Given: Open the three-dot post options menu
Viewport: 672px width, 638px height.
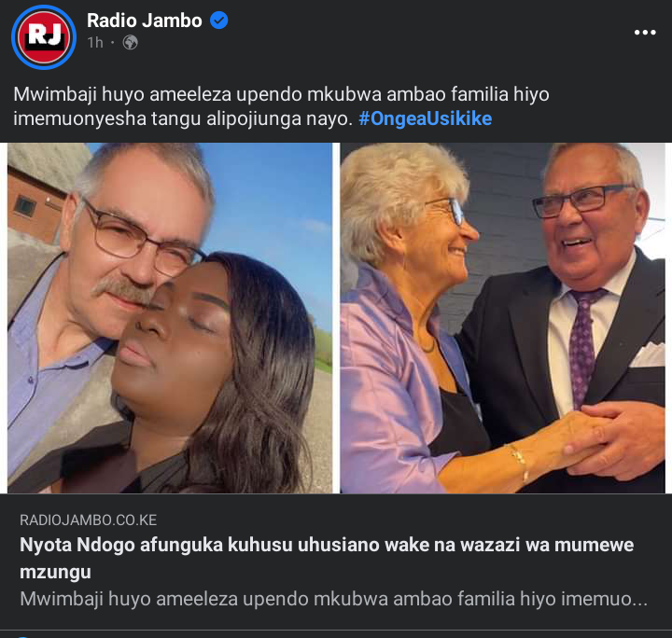Looking at the screenshot, I should 645,32.
